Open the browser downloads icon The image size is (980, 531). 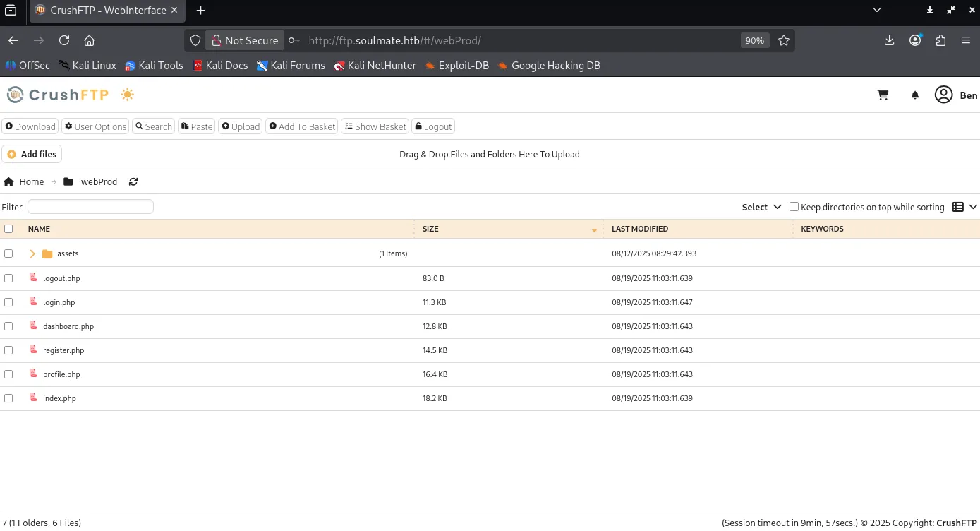coord(889,40)
